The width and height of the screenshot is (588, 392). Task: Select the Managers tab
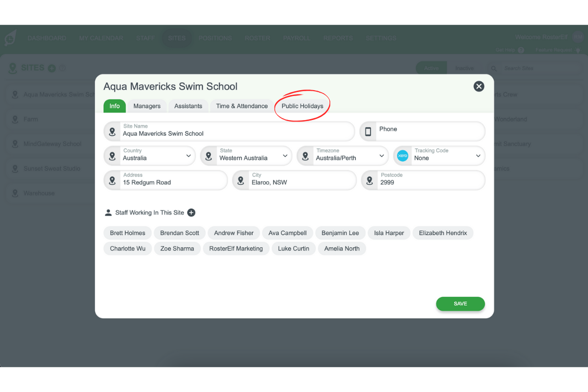pyautogui.click(x=147, y=106)
